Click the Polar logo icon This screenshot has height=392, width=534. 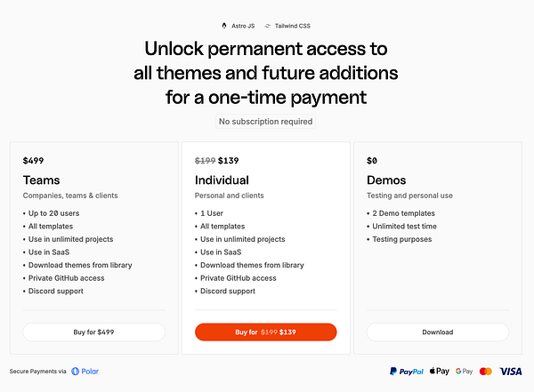click(76, 371)
